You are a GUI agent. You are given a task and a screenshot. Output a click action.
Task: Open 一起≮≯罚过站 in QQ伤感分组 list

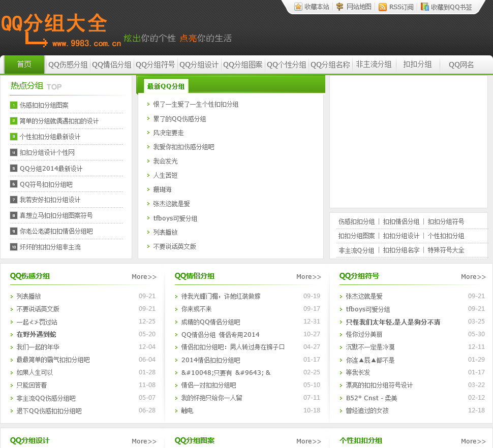click(x=37, y=322)
